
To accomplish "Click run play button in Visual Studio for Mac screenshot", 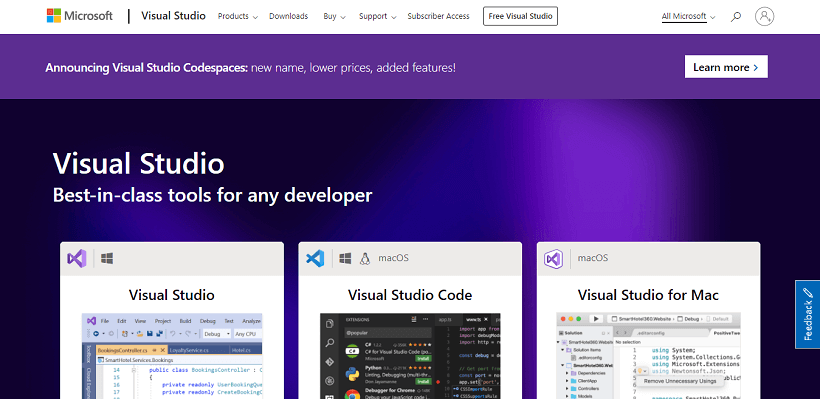I will pos(596,318).
